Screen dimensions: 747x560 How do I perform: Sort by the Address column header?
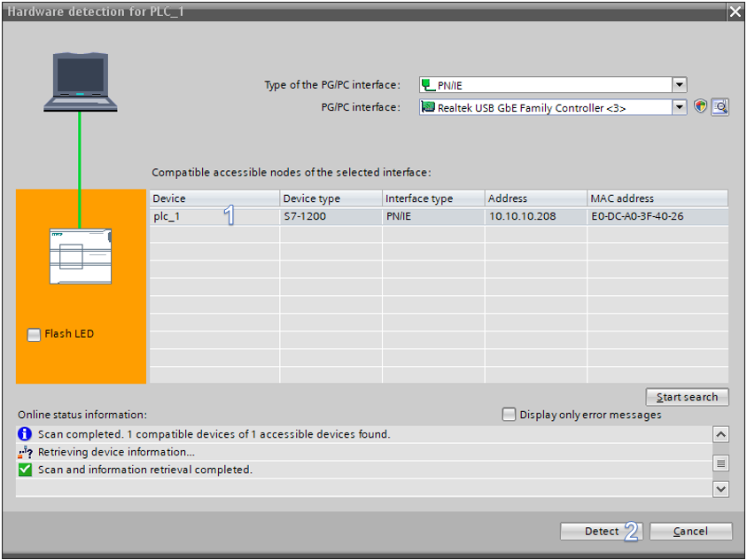click(x=536, y=198)
